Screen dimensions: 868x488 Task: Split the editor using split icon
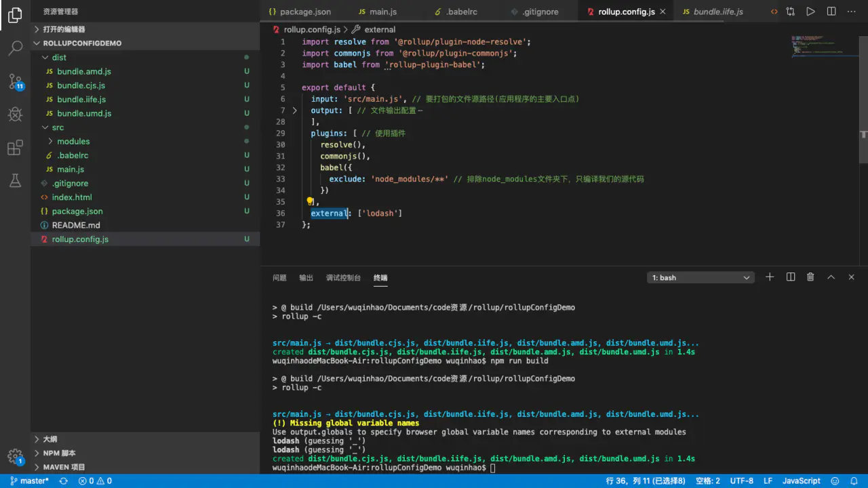(x=831, y=12)
